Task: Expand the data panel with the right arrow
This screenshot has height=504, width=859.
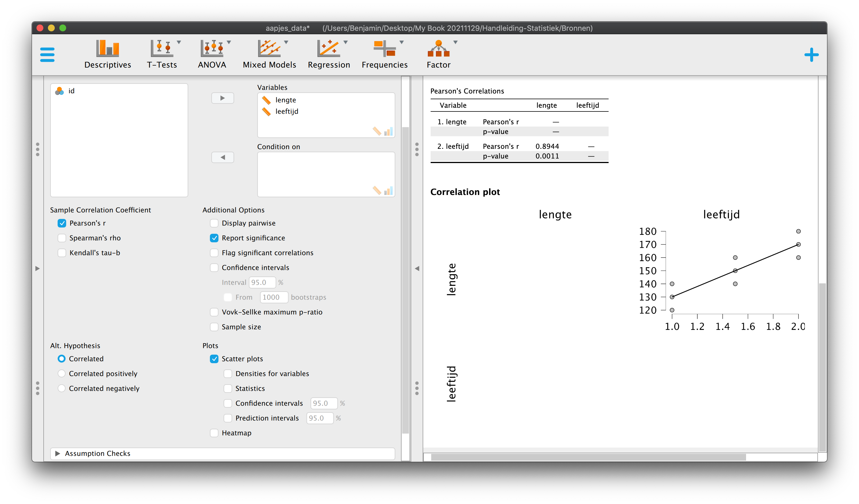Action: [x=37, y=269]
